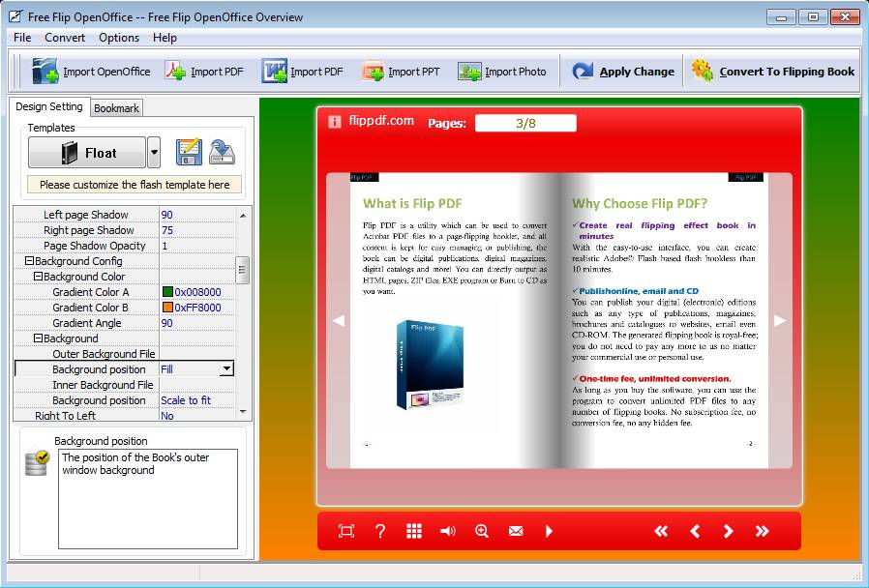Click Import OpenOffice label

(106, 72)
